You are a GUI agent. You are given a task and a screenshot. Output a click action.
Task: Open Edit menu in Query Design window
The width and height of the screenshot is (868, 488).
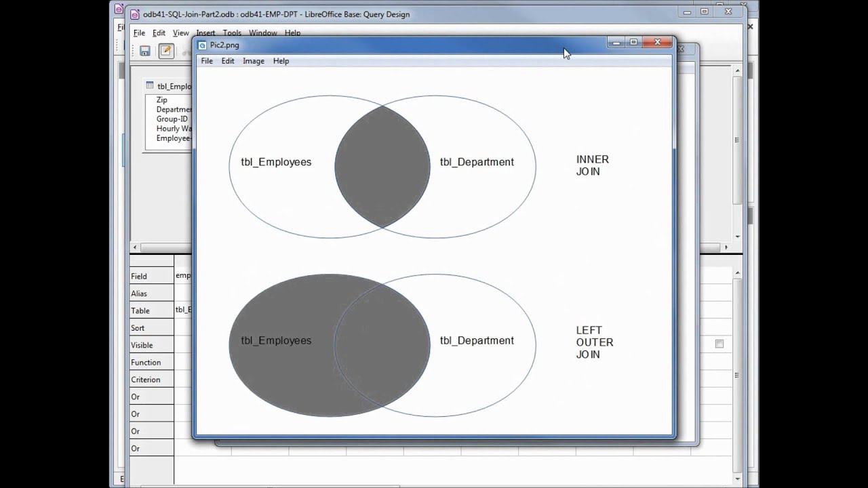(159, 33)
